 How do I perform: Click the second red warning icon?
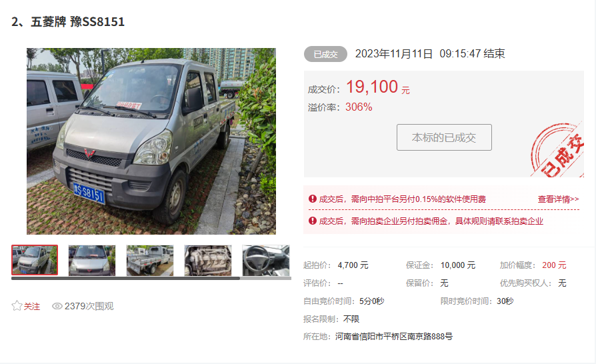(x=313, y=221)
